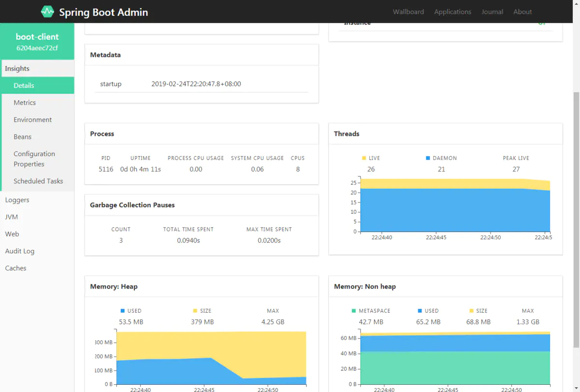Click the startup metadata key

point(111,84)
